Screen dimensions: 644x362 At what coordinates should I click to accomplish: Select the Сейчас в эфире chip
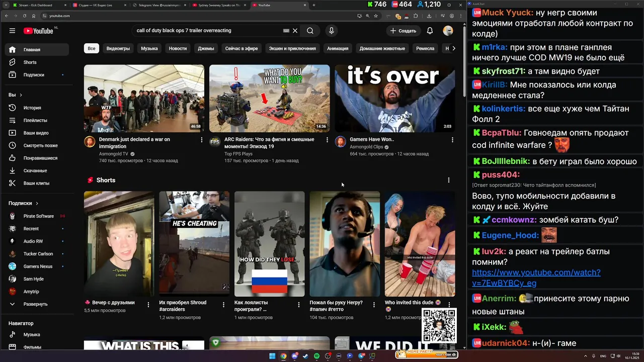tap(242, 48)
